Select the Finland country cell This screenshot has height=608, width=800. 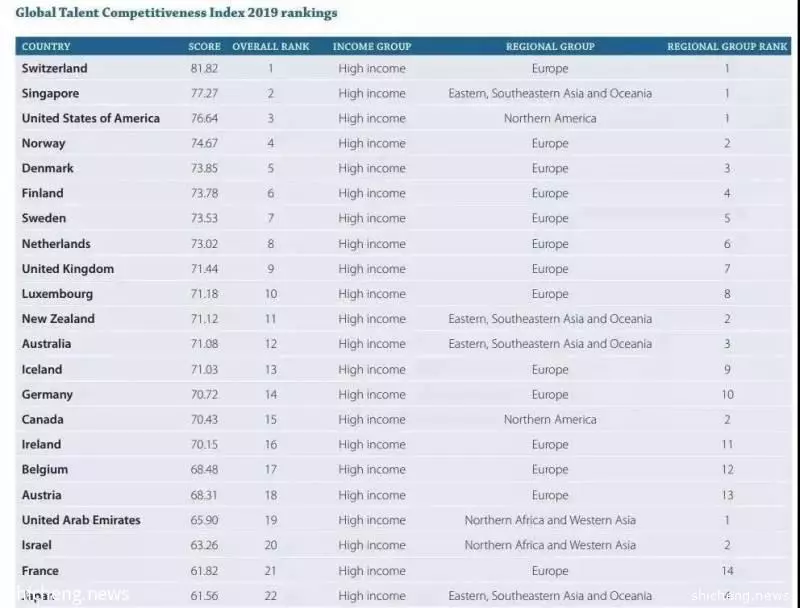[x=42, y=193]
